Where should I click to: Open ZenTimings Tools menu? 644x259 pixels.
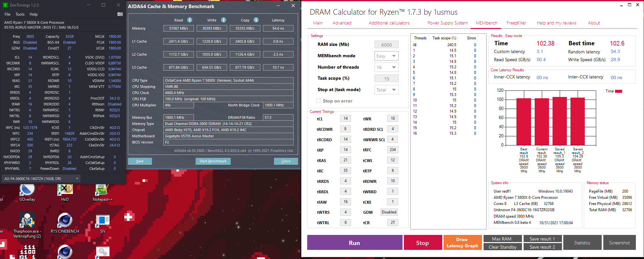point(20,14)
